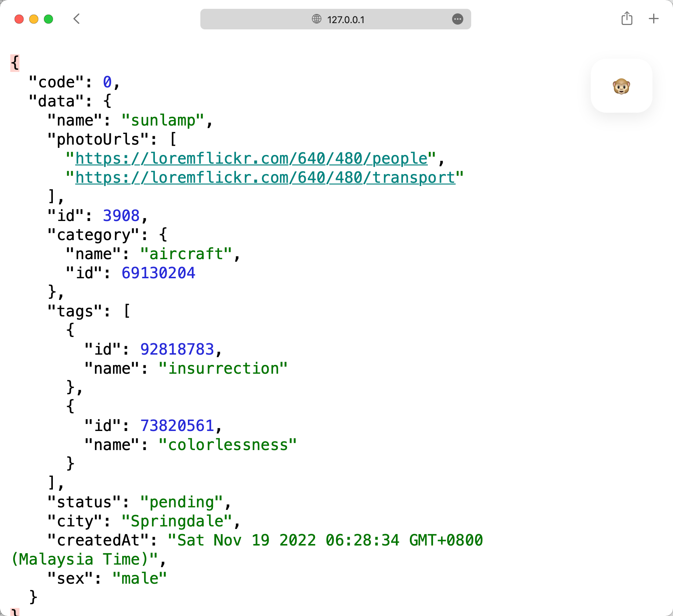Follow the loremflickr transport photo link
This screenshot has width=673, height=616.
pos(265,178)
